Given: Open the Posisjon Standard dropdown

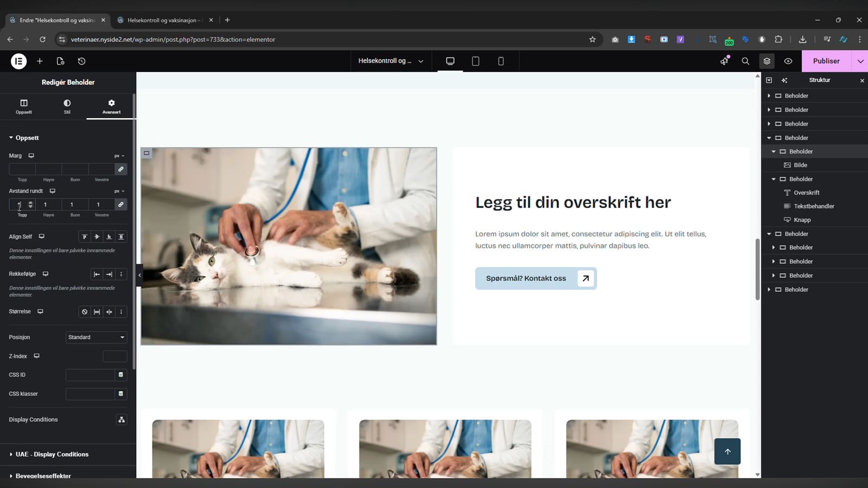Looking at the screenshot, I should click(96, 337).
